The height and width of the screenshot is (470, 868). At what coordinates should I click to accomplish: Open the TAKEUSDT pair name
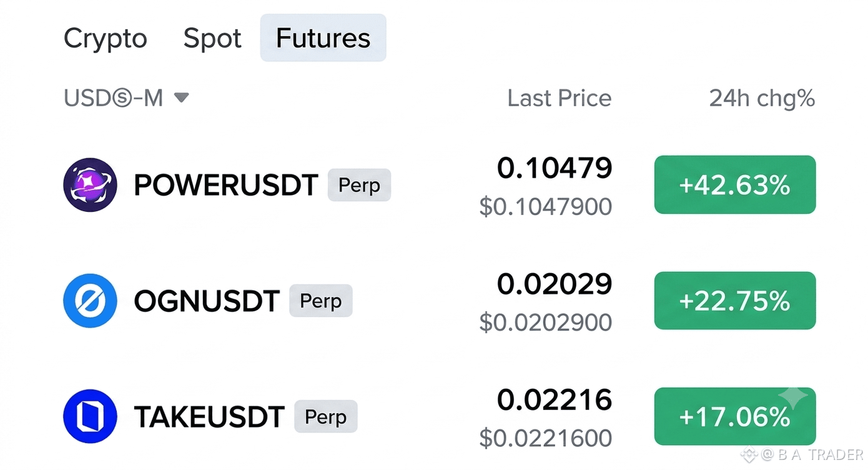(x=209, y=417)
